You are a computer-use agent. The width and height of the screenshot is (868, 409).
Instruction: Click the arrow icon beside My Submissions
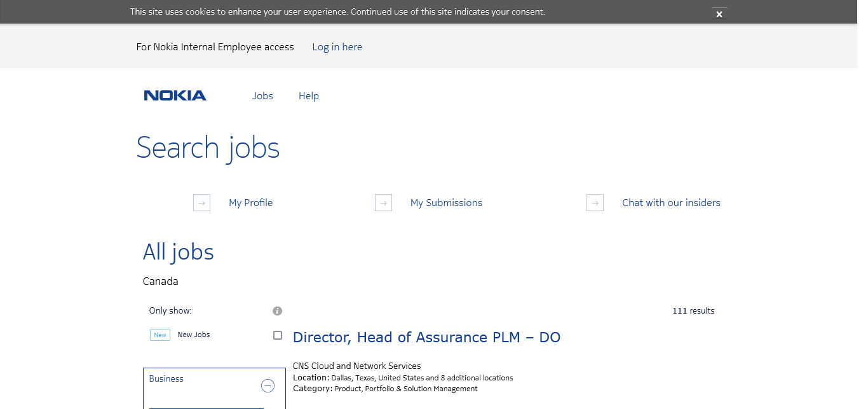[383, 203]
